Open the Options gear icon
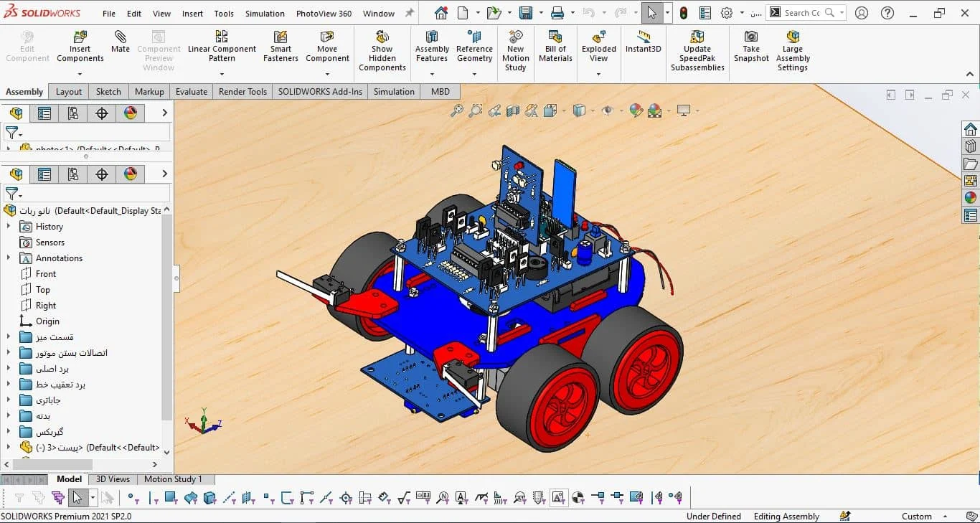980x523 pixels. coord(727,13)
